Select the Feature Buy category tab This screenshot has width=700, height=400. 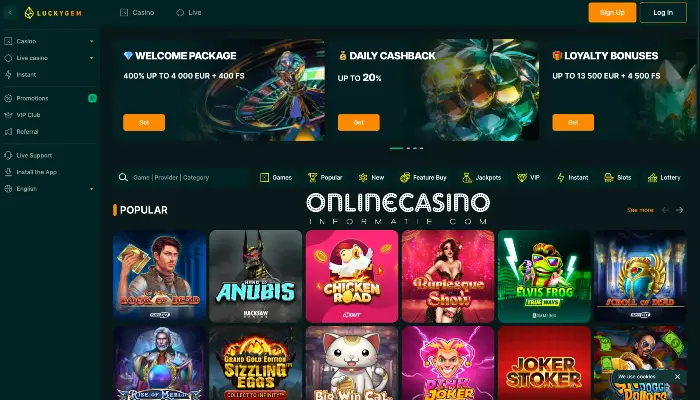(423, 177)
